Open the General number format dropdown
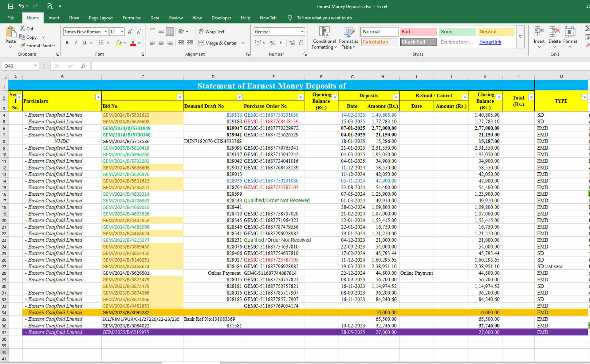The image size is (590, 364). pyautogui.click(x=302, y=32)
